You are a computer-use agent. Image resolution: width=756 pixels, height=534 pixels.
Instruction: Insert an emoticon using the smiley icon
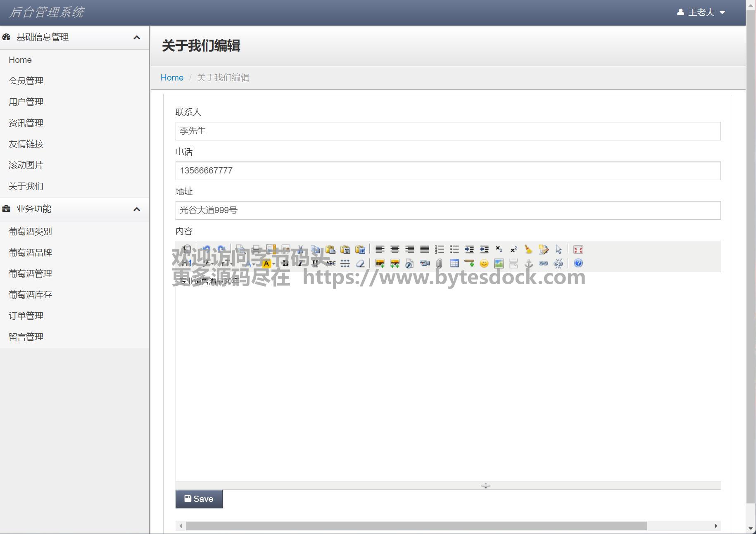484,263
